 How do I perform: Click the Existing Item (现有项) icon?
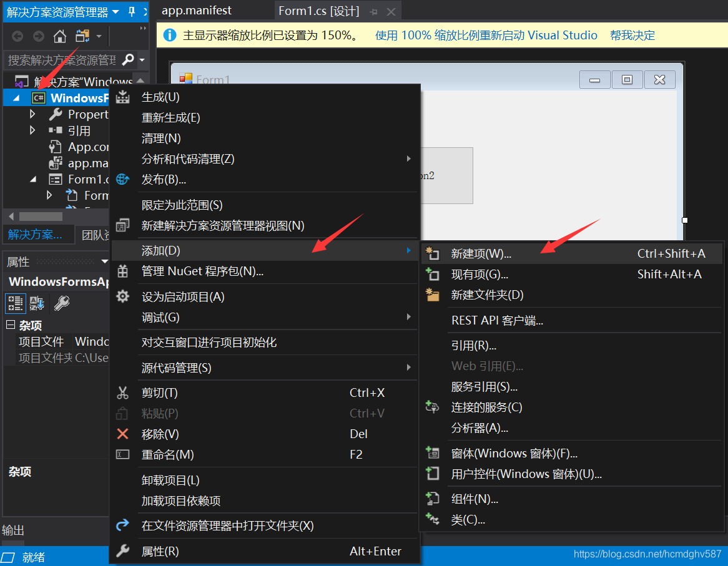(x=432, y=274)
